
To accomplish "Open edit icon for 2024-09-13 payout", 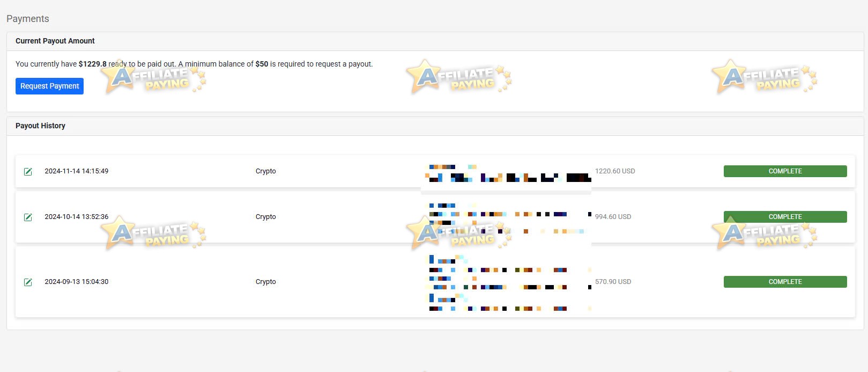I will click(x=28, y=282).
